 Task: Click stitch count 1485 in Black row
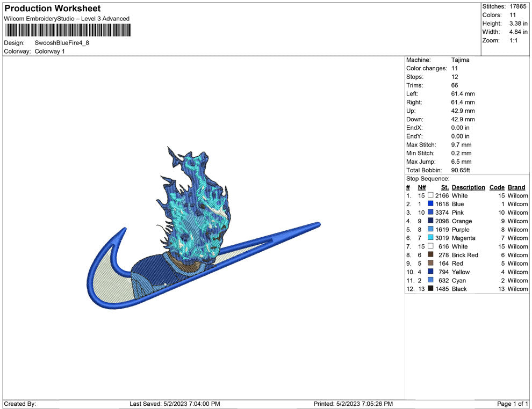pyautogui.click(x=442, y=289)
